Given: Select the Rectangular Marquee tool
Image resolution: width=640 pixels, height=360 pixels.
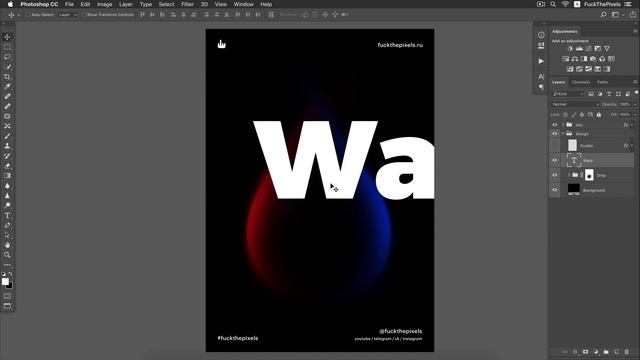Looking at the screenshot, I should pyautogui.click(x=7, y=47).
